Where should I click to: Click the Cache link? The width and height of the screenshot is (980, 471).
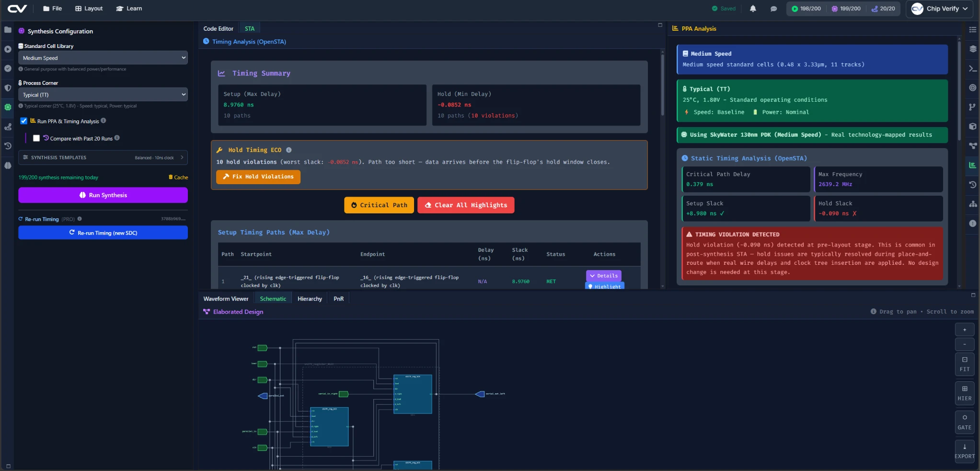pos(178,177)
